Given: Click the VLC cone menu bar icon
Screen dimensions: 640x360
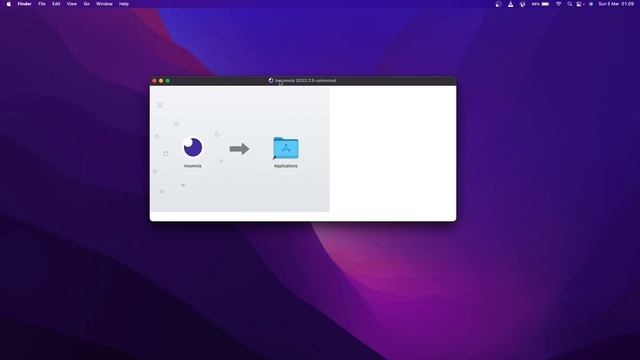Looking at the screenshot, I should pyautogui.click(x=511, y=4).
